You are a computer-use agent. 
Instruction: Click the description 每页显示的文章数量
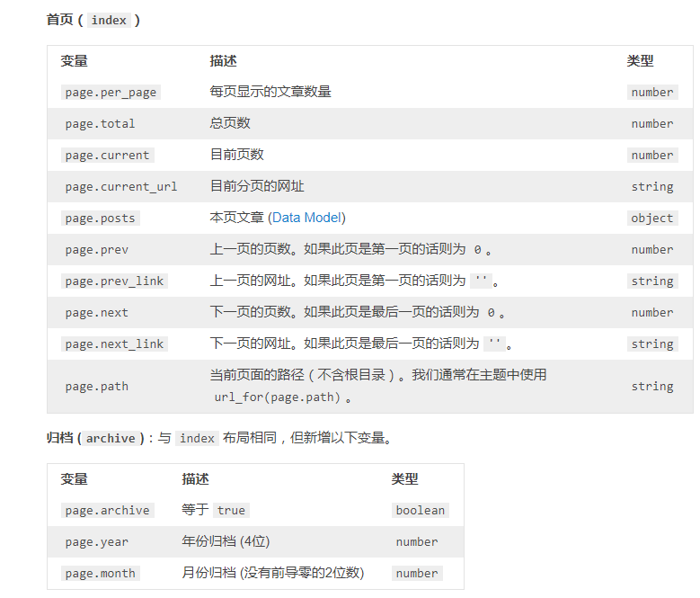click(270, 92)
